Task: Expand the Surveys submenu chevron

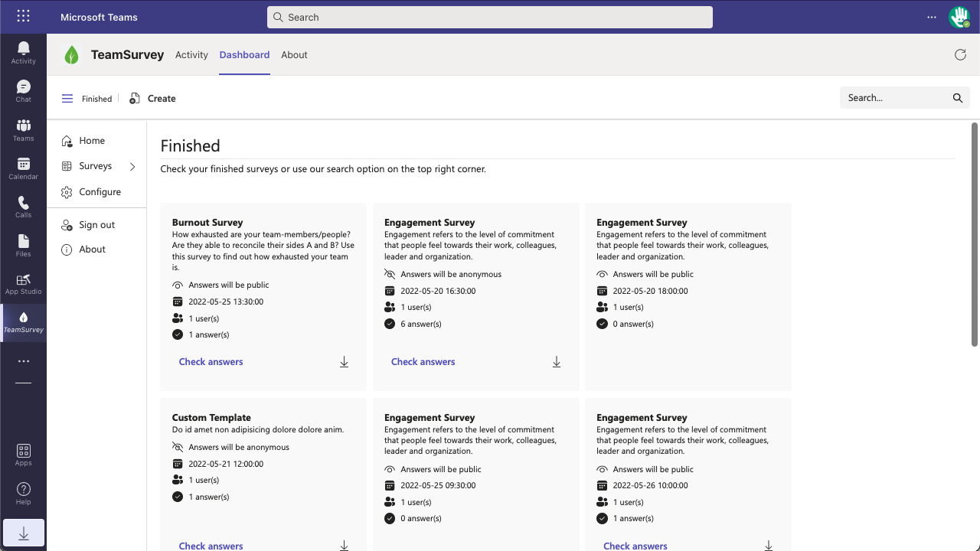Action: pyautogui.click(x=132, y=166)
